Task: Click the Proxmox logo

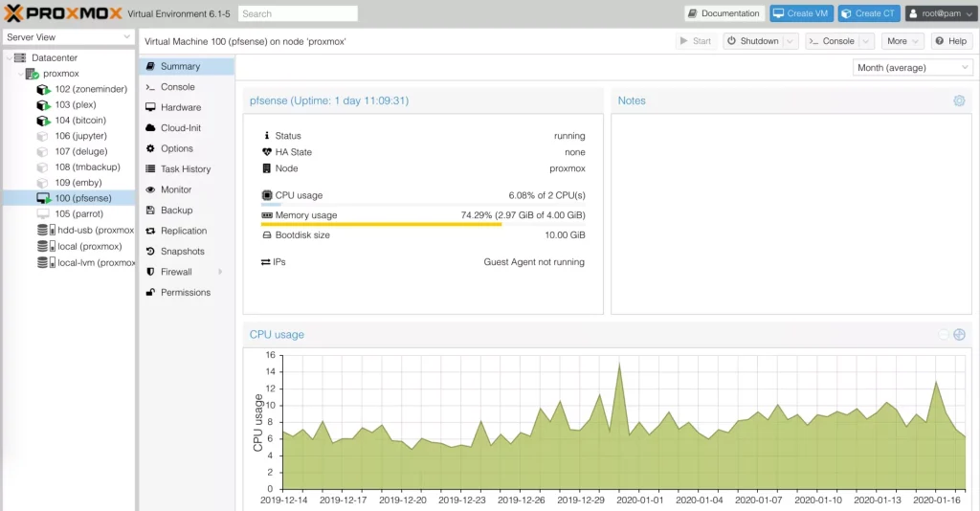Action: [x=63, y=13]
